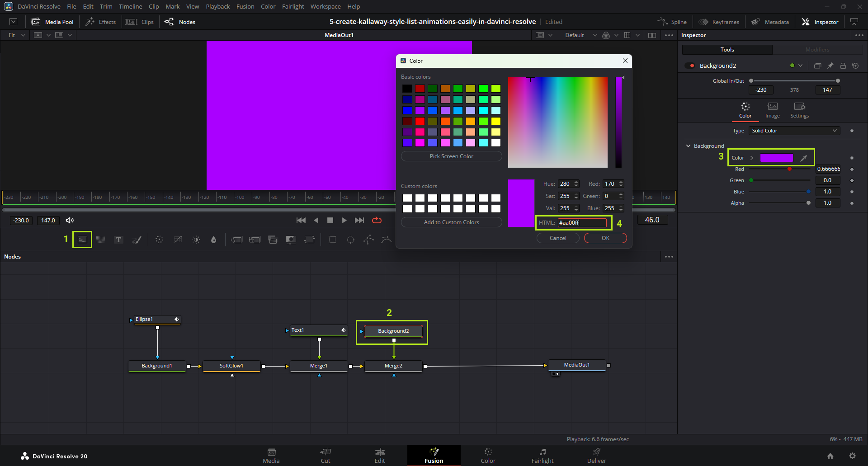The height and width of the screenshot is (466, 868).
Task: Click the Background tool icon in toolbar
Action: point(82,240)
